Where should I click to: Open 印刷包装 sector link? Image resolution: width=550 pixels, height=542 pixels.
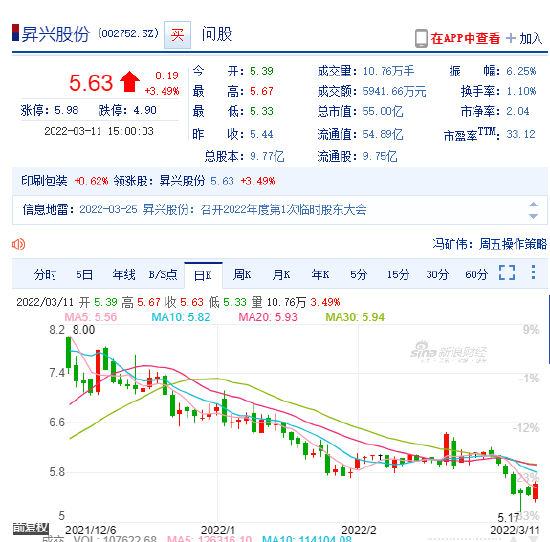pyautogui.click(x=44, y=181)
